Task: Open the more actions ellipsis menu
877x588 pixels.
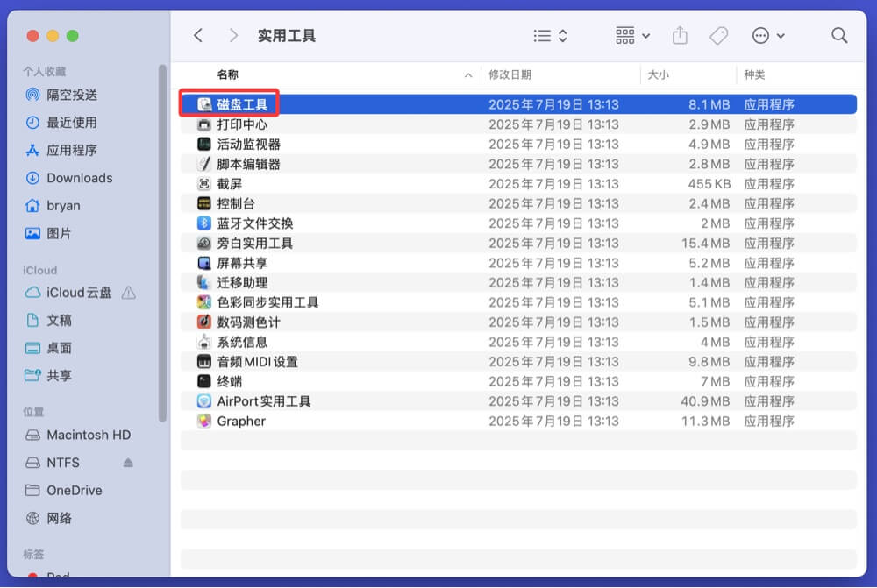Action: pos(767,35)
